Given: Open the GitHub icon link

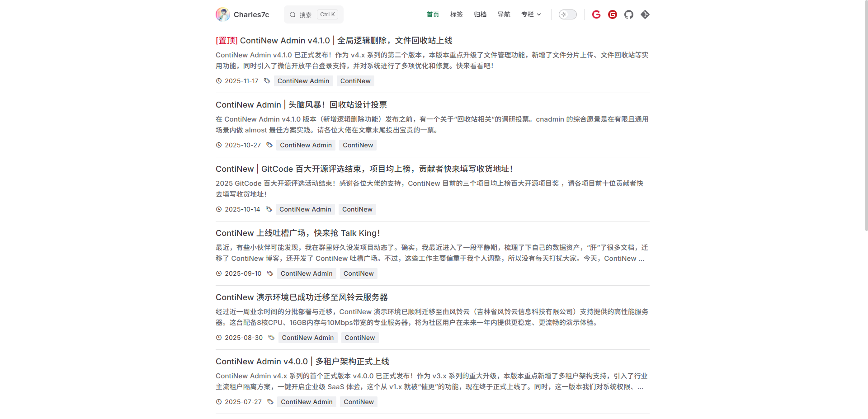Looking at the screenshot, I should click(x=629, y=14).
